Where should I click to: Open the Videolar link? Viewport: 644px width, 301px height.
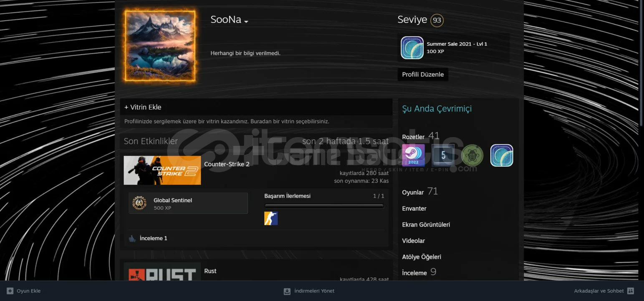413,241
